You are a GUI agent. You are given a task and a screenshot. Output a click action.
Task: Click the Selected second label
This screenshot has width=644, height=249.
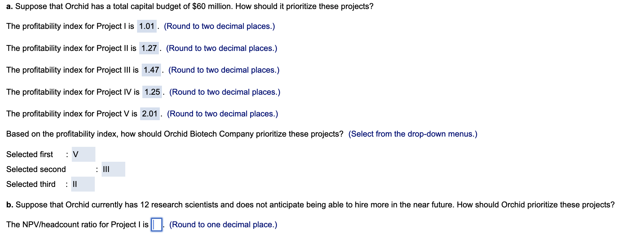click(x=36, y=169)
